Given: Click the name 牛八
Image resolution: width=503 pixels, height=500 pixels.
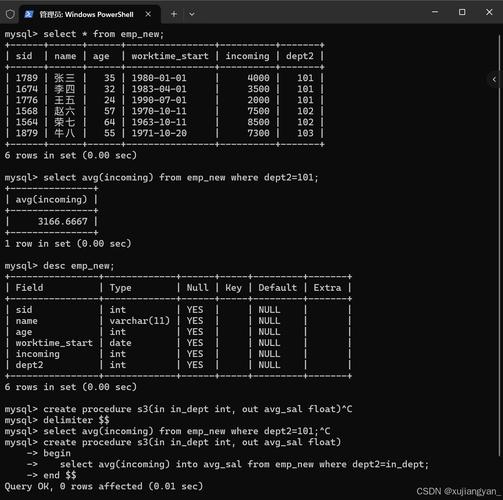Looking at the screenshot, I should click(x=65, y=133).
